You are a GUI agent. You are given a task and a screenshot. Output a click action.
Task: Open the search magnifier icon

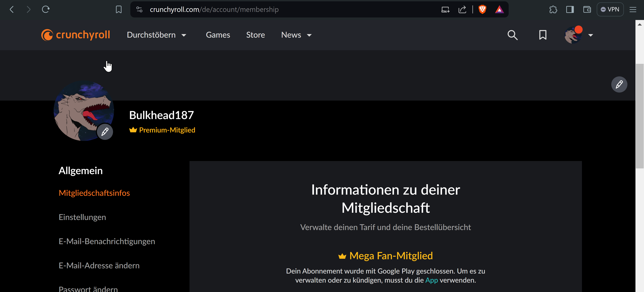512,35
